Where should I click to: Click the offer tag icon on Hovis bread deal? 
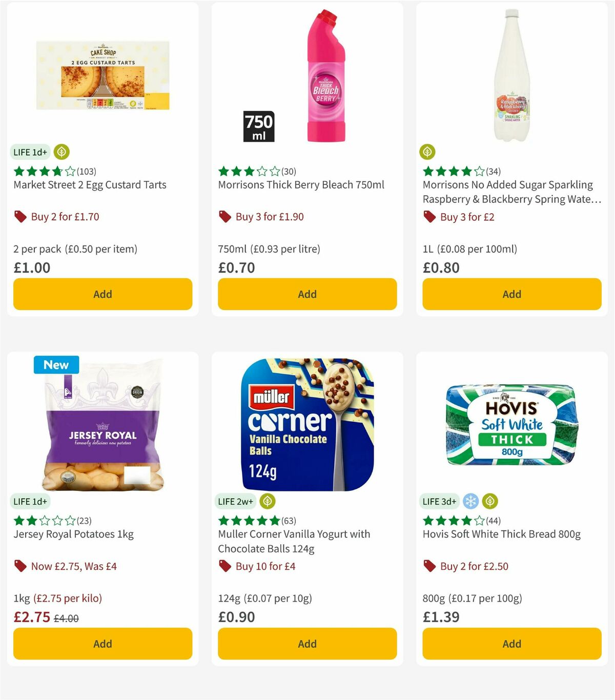point(429,566)
